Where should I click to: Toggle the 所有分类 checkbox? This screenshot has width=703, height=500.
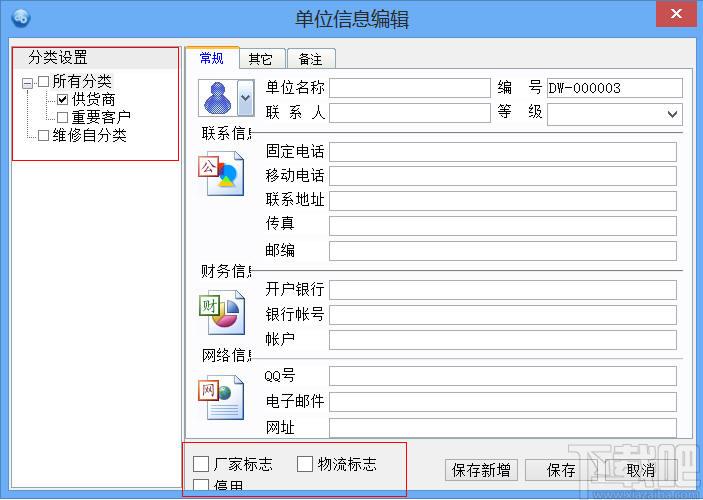pyautogui.click(x=43, y=82)
